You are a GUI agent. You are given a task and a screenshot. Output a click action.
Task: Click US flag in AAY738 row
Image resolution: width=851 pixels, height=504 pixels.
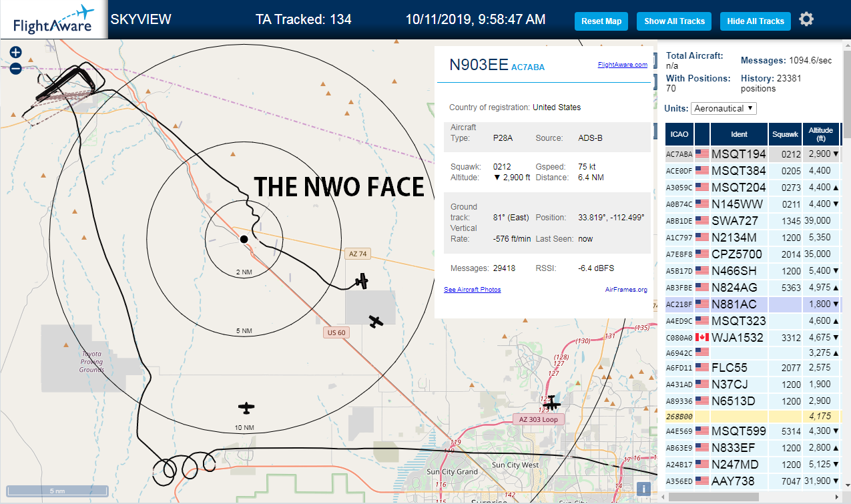pos(702,481)
